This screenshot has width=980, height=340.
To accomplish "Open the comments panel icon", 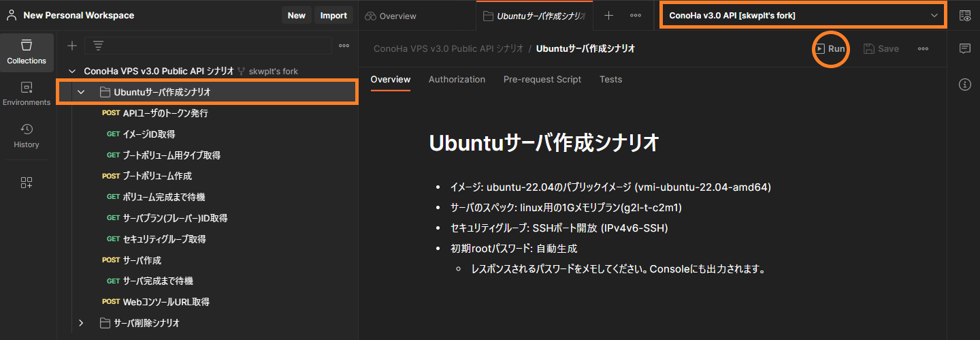I will [964, 48].
